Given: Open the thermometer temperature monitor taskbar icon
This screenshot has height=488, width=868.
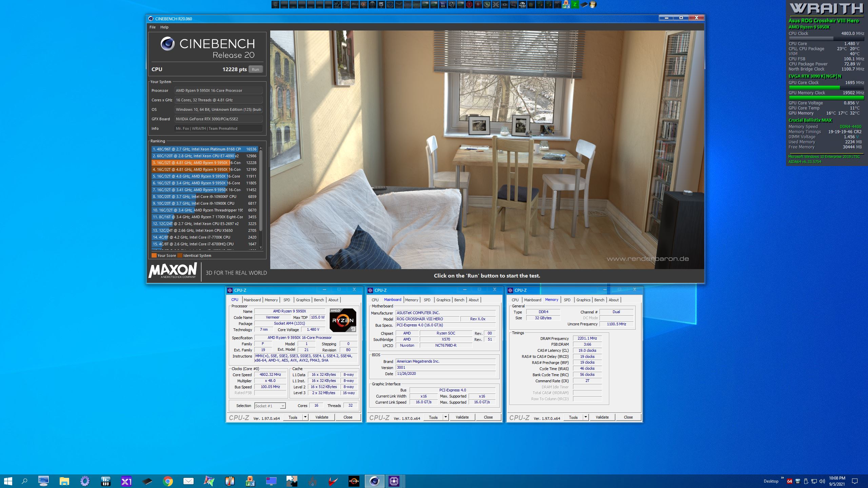Looking at the screenshot, I should pos(230,481).
